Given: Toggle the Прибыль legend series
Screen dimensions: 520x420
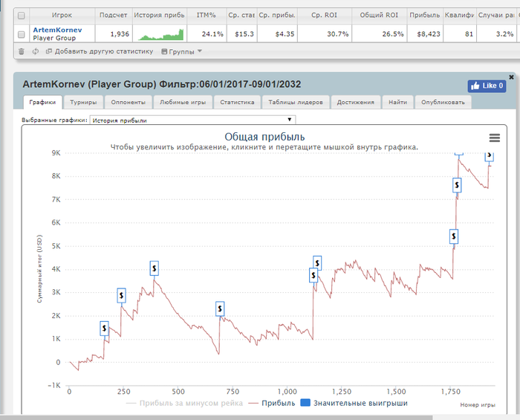Looking at the screenshot, I should coord(272,403).
